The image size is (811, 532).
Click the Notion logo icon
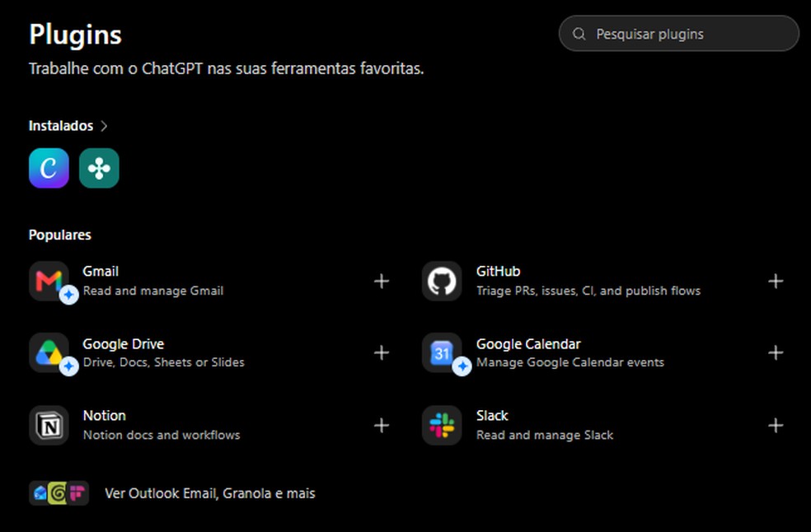49,426
